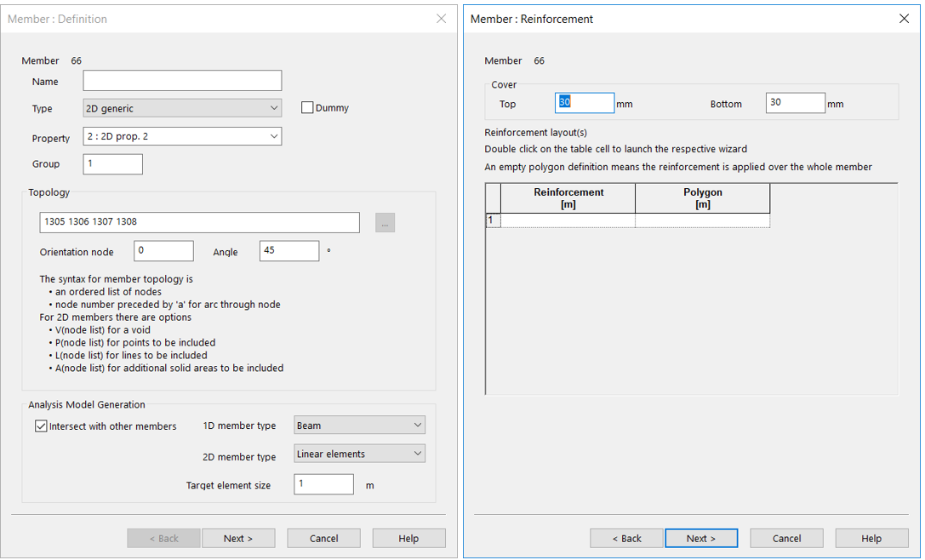Image resolution: width=925 pixels, height=560 pixels.
Task: Open the Type dropdown showing 2D generic
Action: pos(182,108)
